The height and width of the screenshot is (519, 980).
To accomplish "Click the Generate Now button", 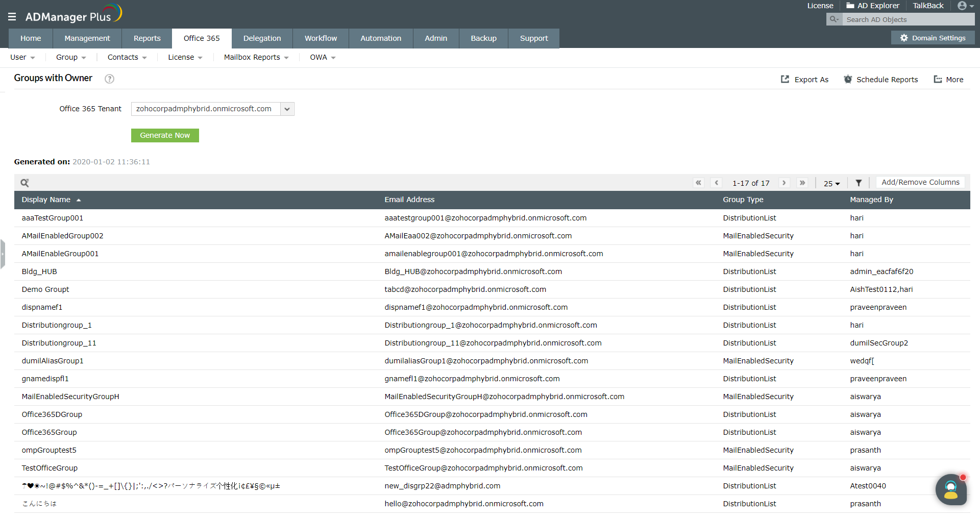I will (164, 135).
